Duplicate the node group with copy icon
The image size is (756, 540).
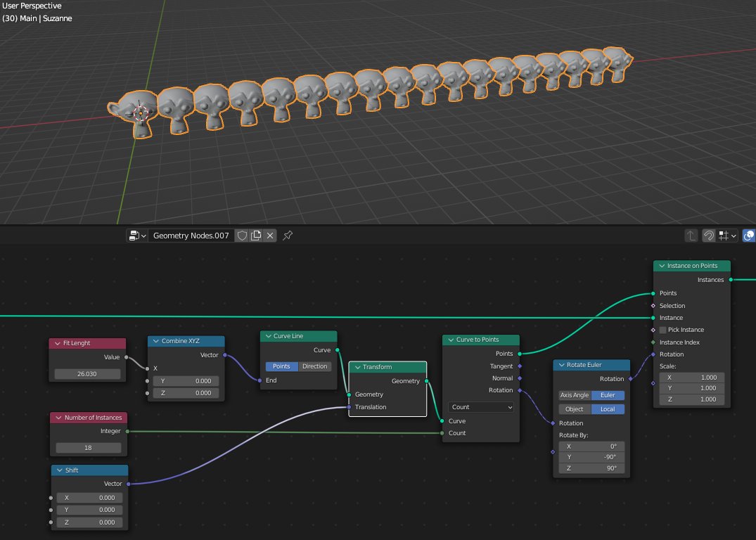pyautogui.click(x=256, y=236)
